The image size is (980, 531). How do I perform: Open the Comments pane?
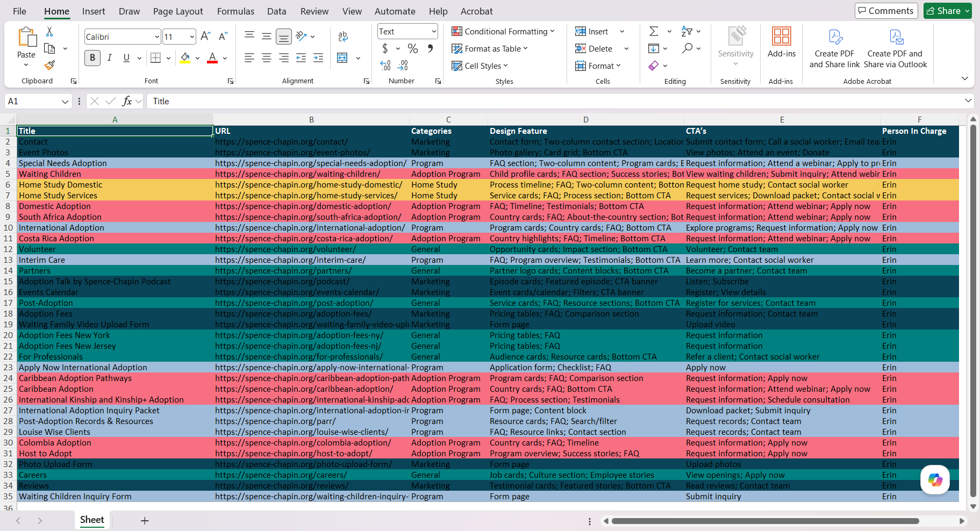click(886, 11)
